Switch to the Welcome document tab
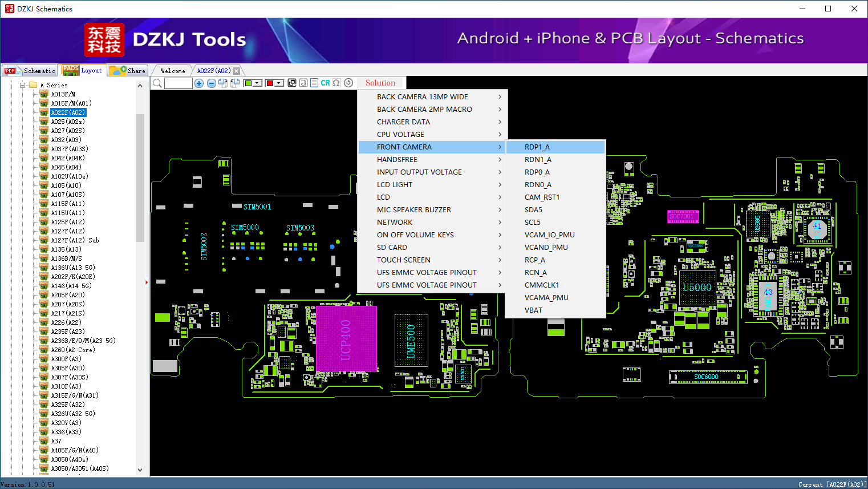The image size is (868, 489). tap(173, 71)
